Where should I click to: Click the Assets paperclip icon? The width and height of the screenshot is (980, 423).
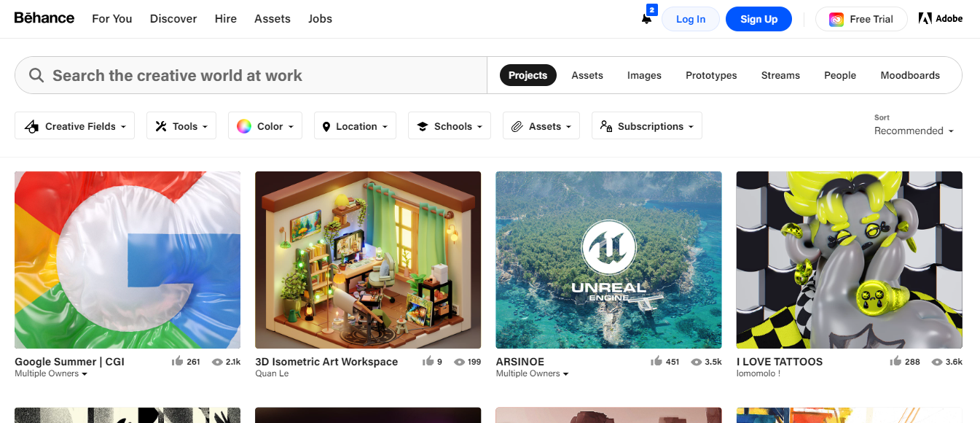[517, 126]
